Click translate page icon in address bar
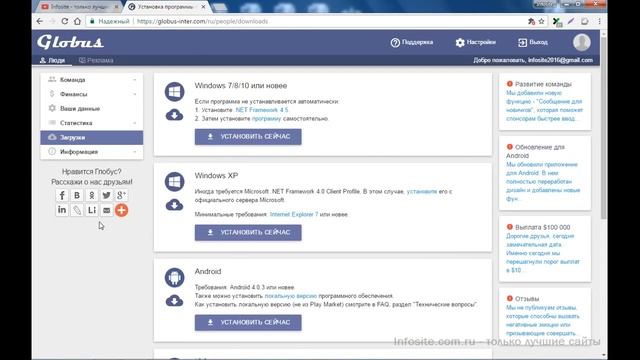Viewport: 640px width, 360px height. coord(531,21)
